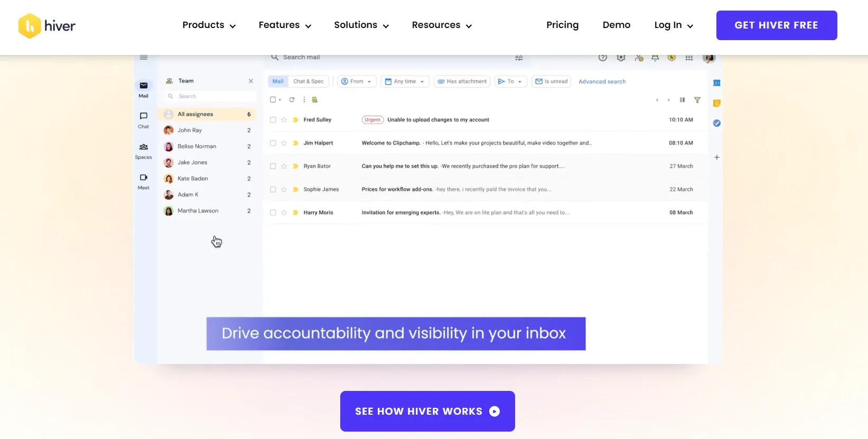This screenshot has height=439, width=868.
Task: Select the Fred Sulley email checkbox
Action: coord(273,120)
